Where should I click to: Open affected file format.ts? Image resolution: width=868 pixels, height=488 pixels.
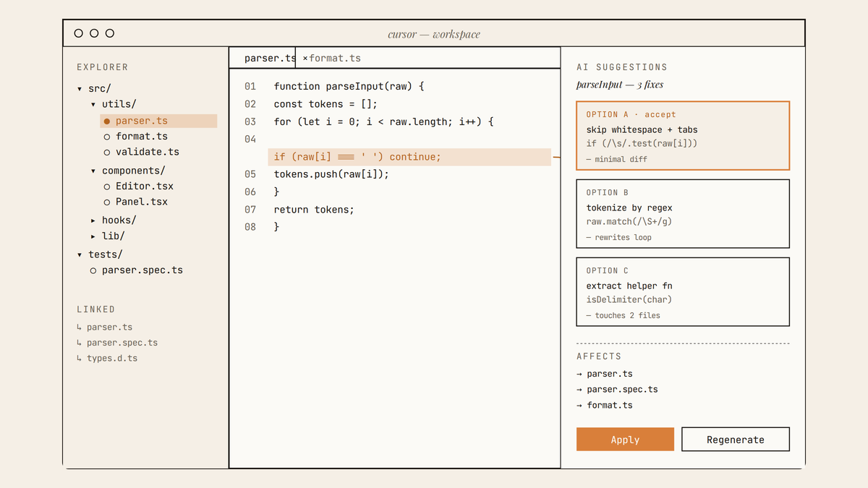point(605,406)
